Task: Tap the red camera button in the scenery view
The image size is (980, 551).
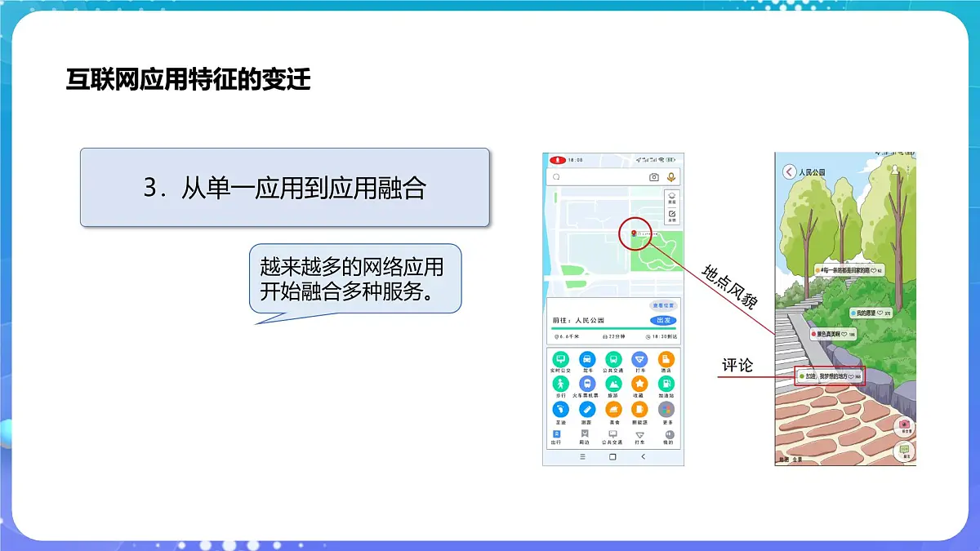Action: [904, 427]
